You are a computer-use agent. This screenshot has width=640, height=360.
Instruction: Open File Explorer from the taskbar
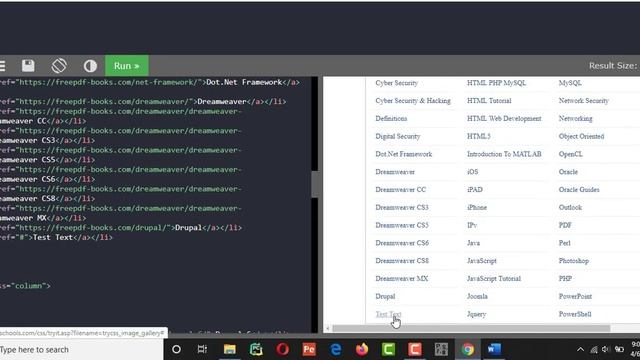pos(229,349)
